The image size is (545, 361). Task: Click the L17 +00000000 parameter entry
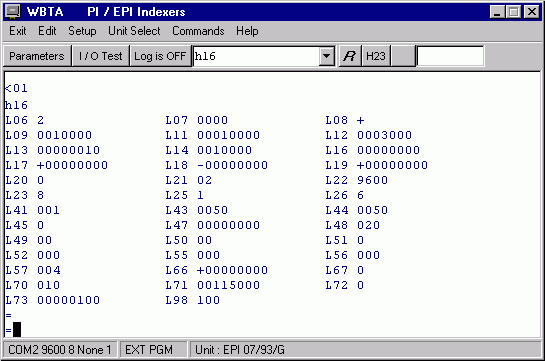pyautogui.click(x=56, y=165)
